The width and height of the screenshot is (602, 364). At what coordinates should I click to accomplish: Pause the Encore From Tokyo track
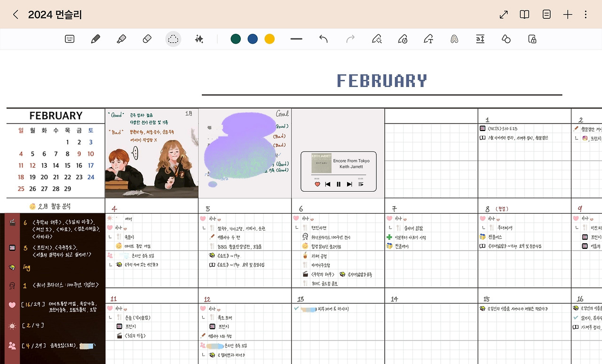pos(339,184)
